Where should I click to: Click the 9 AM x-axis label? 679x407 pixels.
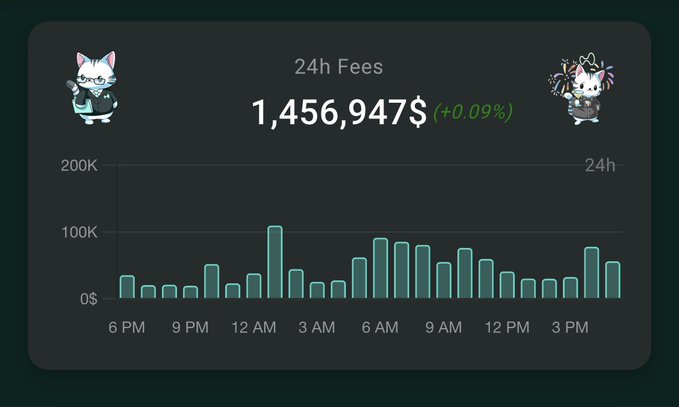click(443, 327)
